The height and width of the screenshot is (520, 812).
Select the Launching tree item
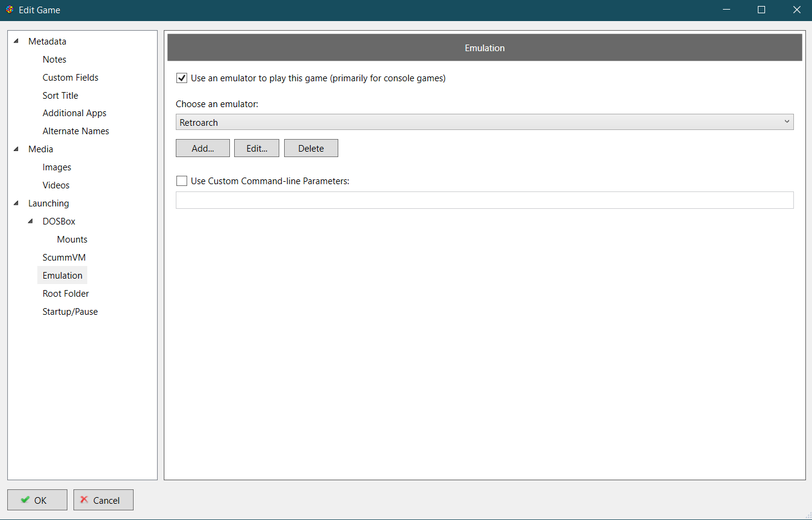coord(48,203)
